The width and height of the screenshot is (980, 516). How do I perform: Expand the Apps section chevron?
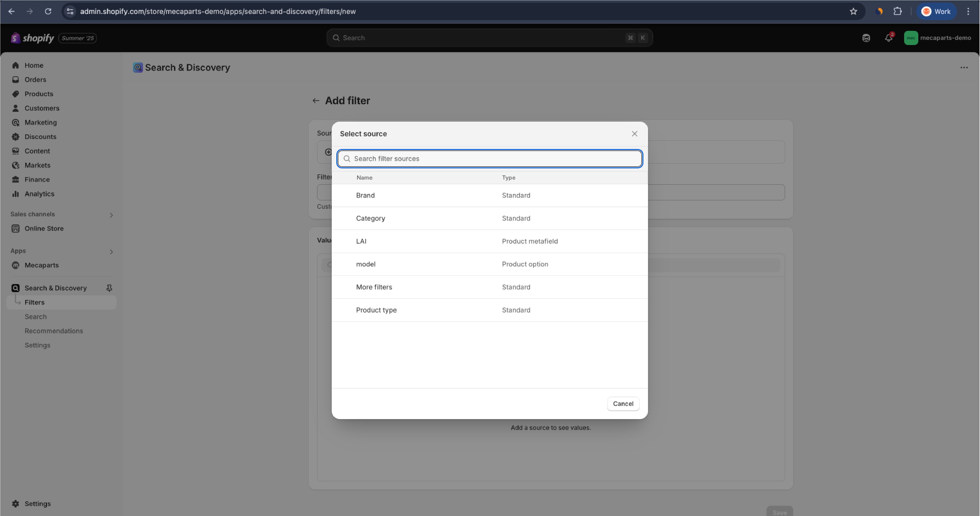[x=111, y=252]
